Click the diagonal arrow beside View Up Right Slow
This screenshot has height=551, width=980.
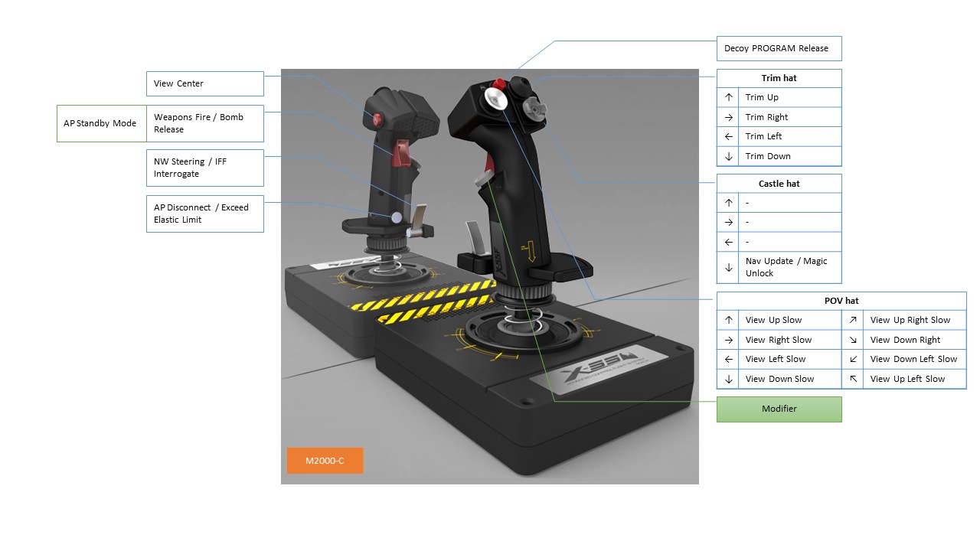(853, 320)
